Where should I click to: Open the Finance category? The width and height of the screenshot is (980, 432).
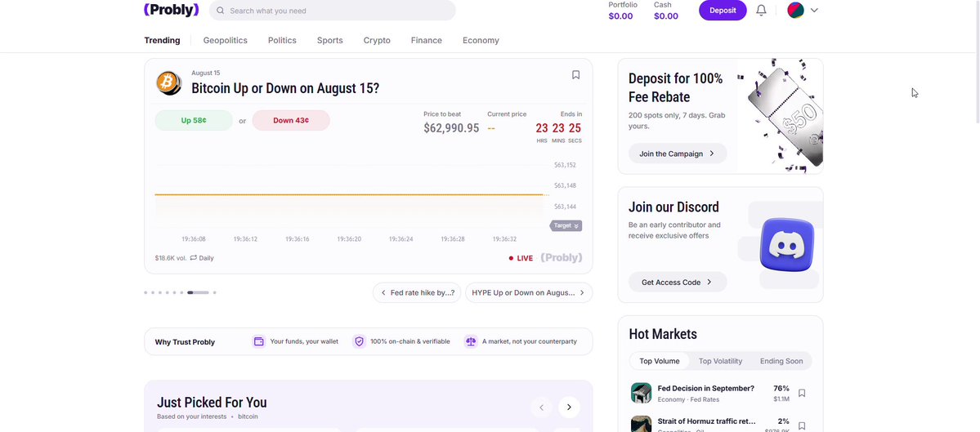[x=427, y=41]
